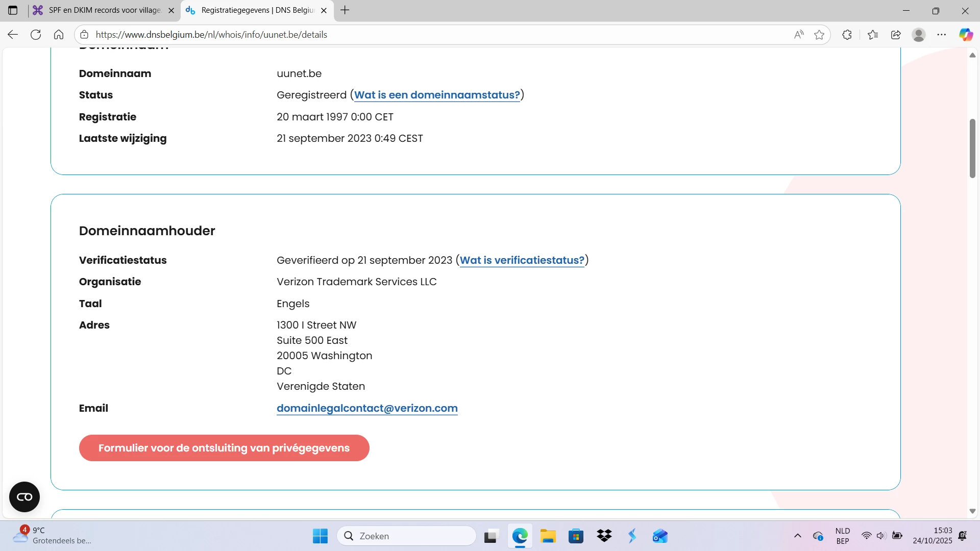Open Dropbox from the taskbar
This screenshot has width=980, height=551.
tap(604, 536)
